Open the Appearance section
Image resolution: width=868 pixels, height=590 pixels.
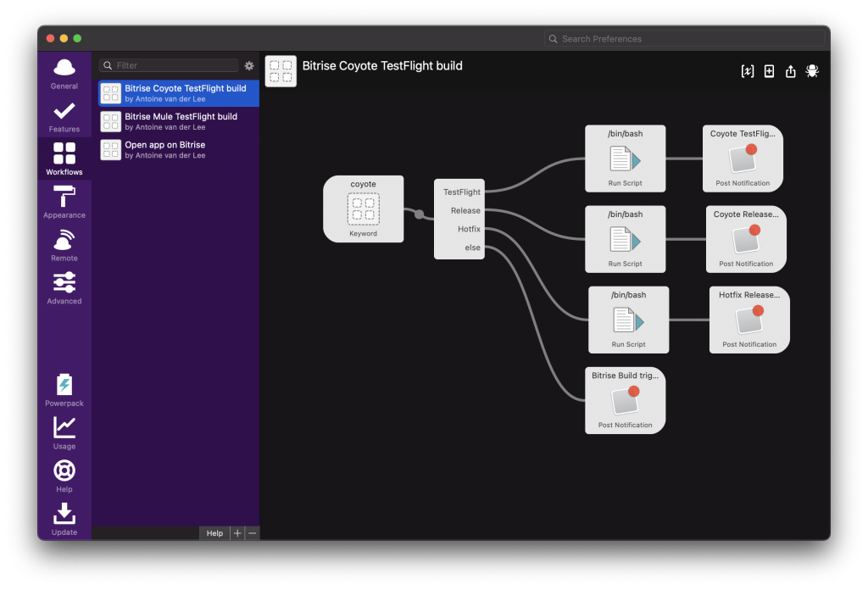point(64,202)
